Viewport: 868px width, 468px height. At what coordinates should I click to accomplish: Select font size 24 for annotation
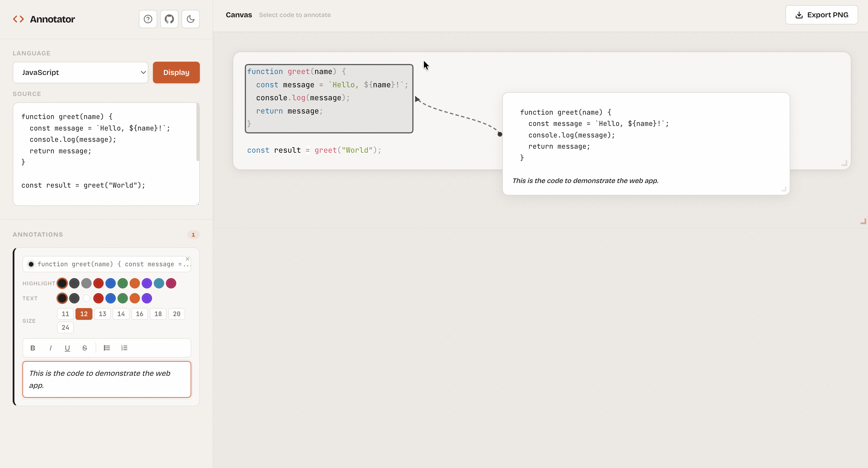tap(65, 327)
